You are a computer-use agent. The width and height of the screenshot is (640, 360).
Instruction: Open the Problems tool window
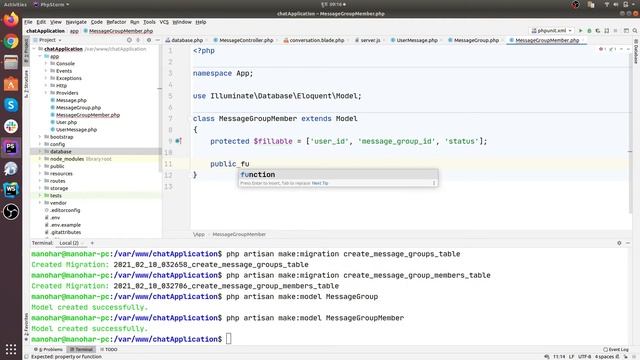(48, 349)
